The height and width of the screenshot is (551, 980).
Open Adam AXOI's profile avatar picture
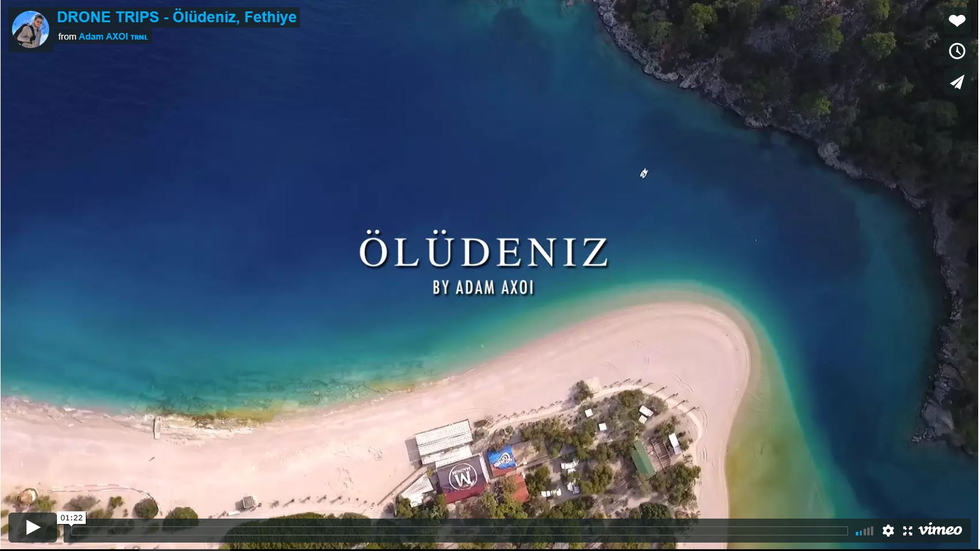point(30,29)
